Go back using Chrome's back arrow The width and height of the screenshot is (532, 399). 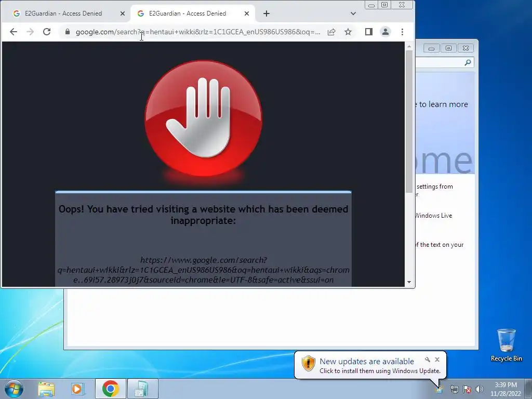pyautogui.click(x=13, y=32)
